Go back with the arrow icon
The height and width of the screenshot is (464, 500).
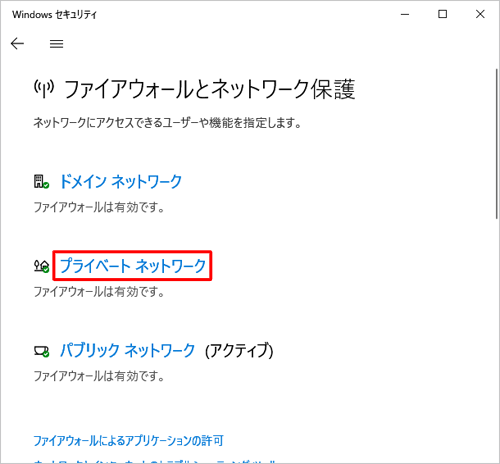tap(17, 44)
